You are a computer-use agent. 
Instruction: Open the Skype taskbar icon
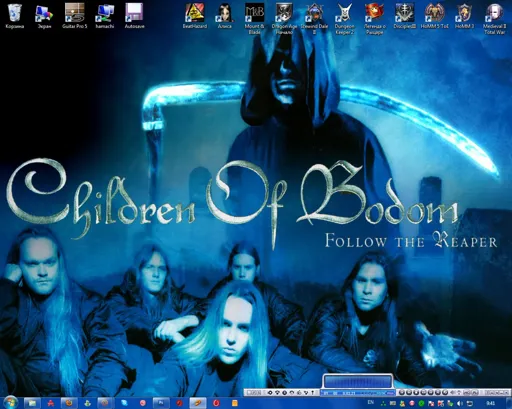124,403
